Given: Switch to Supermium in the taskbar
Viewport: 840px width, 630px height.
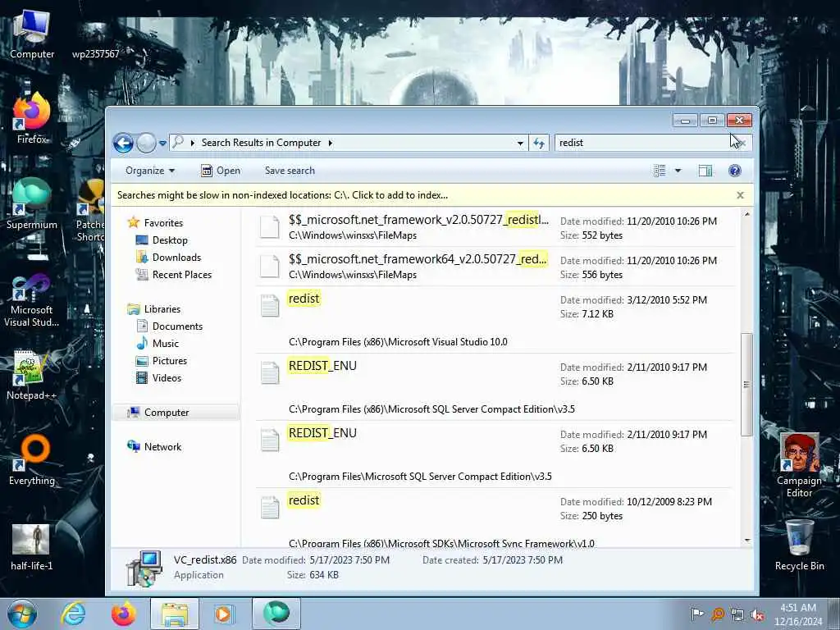Looking at the screenshot, I should coord(276,614).
